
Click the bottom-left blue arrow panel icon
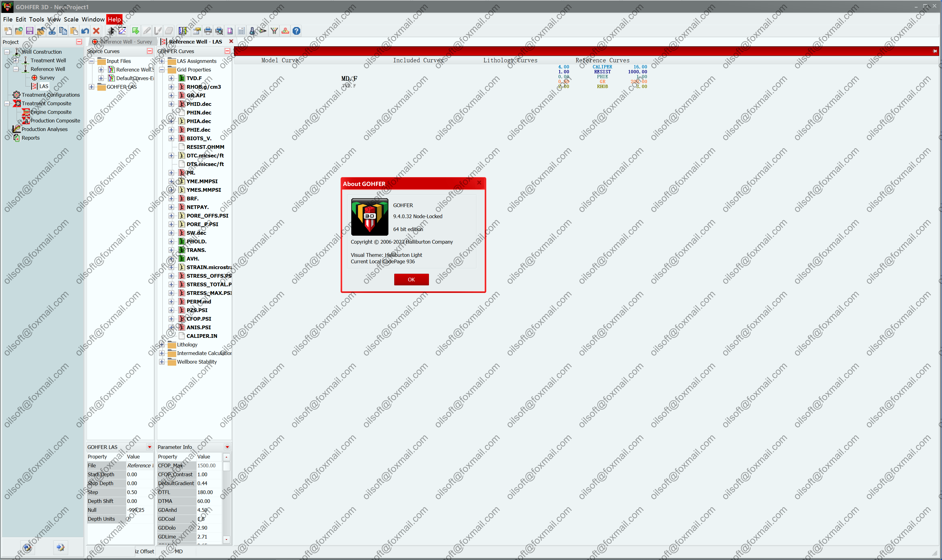(x=60, y=547)
